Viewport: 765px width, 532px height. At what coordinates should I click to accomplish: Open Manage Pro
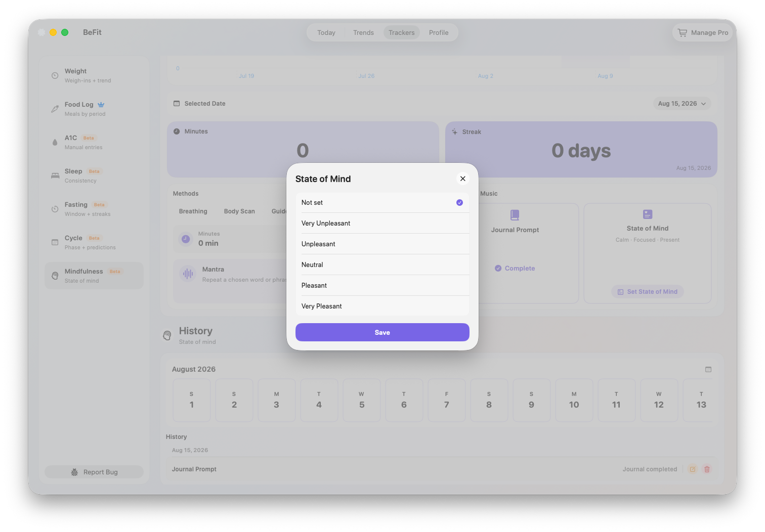pyautogui.click(x=704, y=32)
